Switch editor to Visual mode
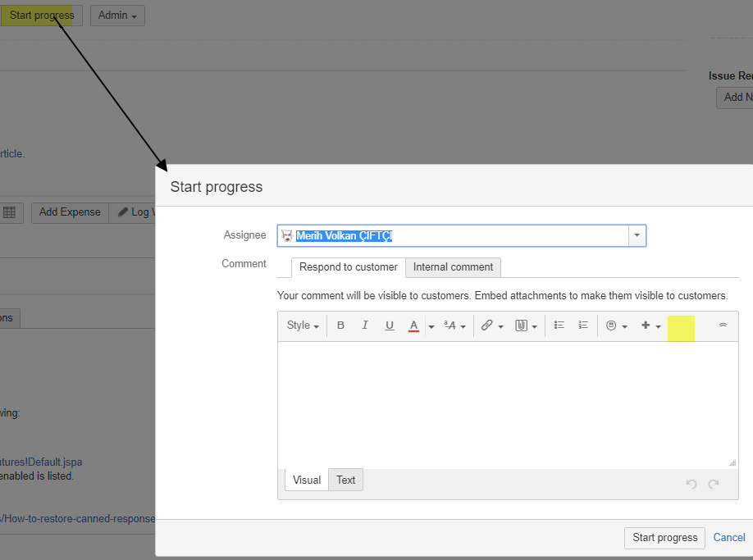Screen dimensions: 753x560 pyautogui.click(x=306, y=480)
